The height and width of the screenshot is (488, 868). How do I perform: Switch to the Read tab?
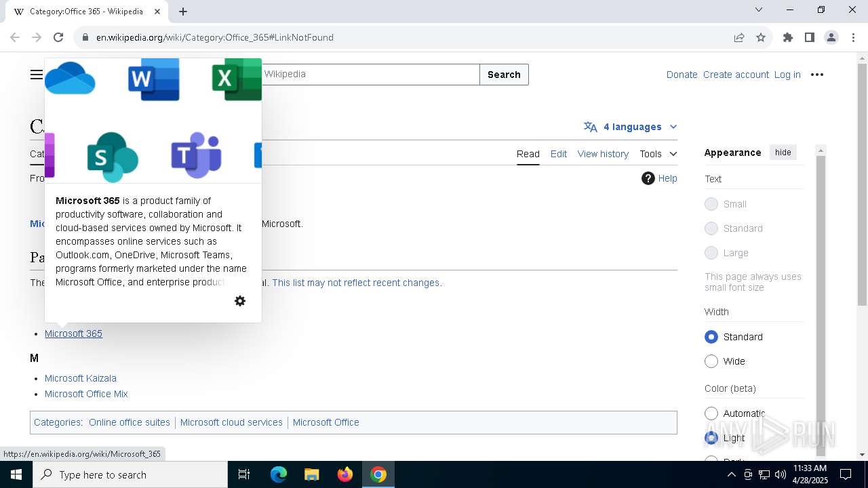[x=528, y=154]
